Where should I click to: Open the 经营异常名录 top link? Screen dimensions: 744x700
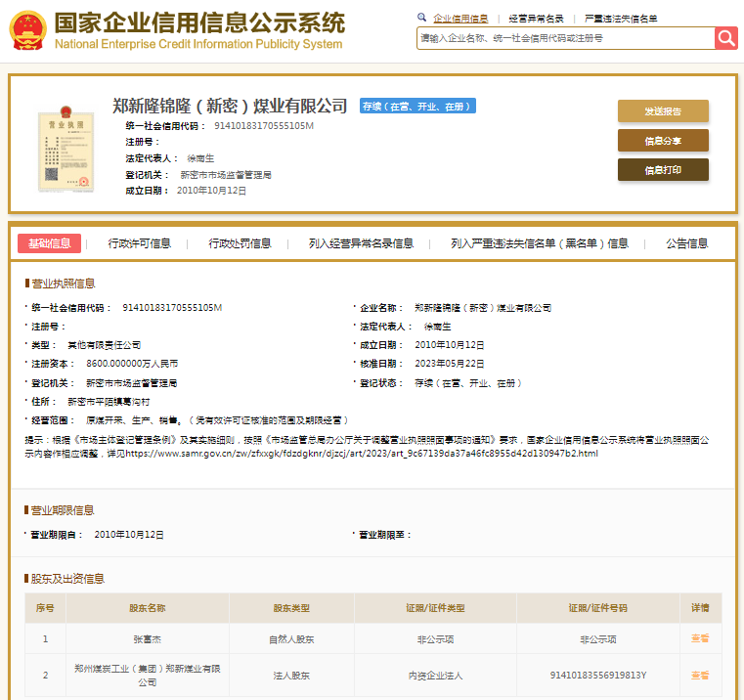point(536,19)
